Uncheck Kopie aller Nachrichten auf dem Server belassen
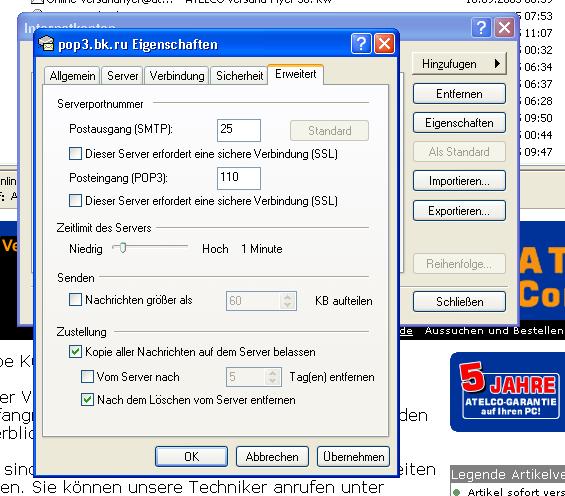 click(x=75, y=352)
